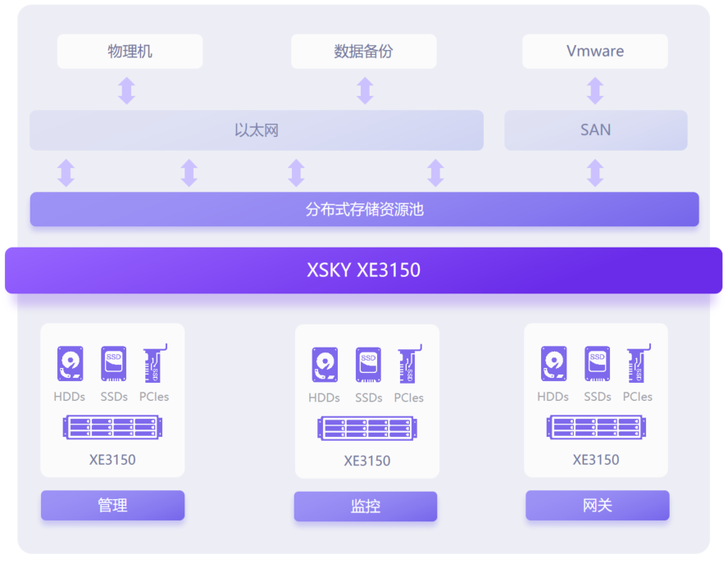This screenshot has width=728, height=568.
Task: Click the SSDs icon above 监控
Action: tap(369, 365)
